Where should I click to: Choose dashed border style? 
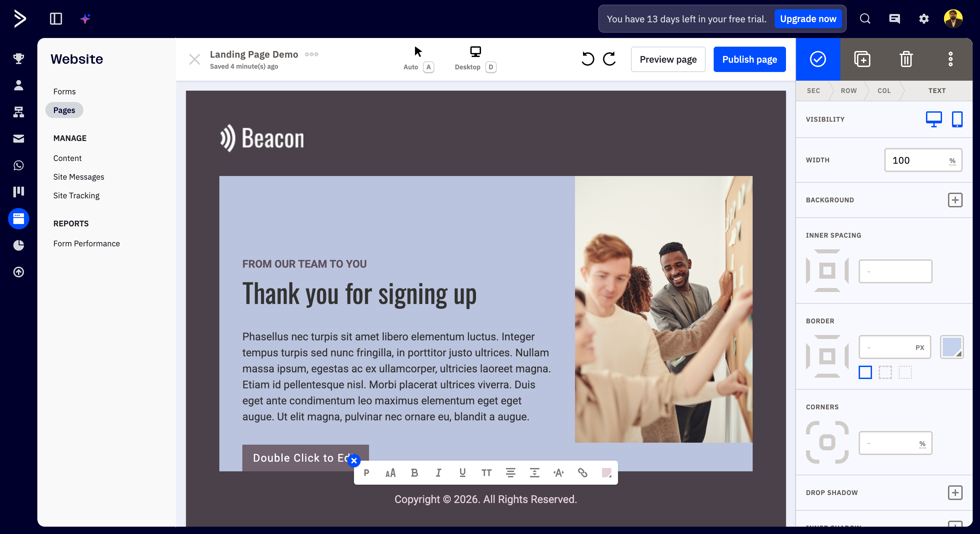tap(885, 372)
